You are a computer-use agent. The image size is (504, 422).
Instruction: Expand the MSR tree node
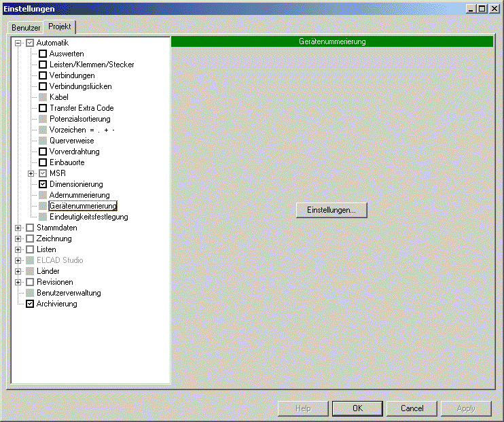[x=31, y=173]
